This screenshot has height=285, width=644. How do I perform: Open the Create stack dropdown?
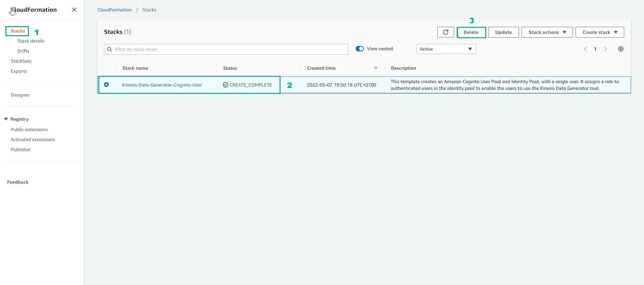click(600, 32)
